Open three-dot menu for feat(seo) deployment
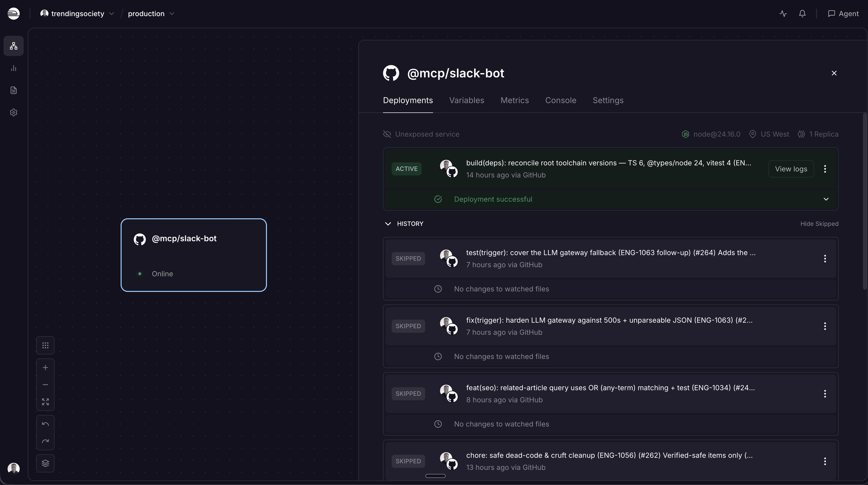This screenshot has height=485, width=868. tap(825, 394)
